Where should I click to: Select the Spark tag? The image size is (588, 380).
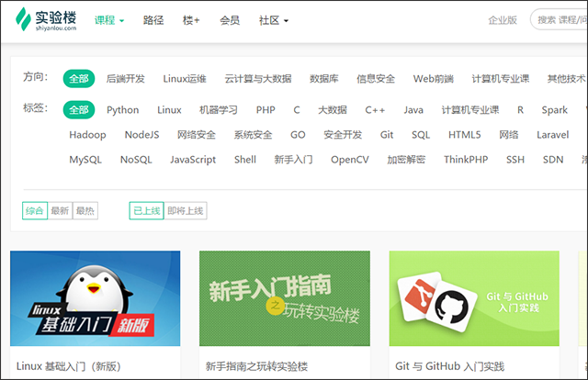click(554, 110)
